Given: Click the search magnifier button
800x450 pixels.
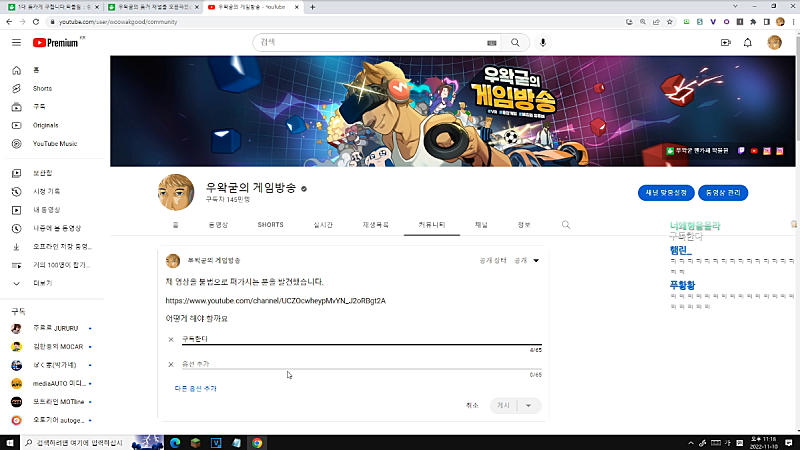Looking at the screenshot, I should (515, 42).
